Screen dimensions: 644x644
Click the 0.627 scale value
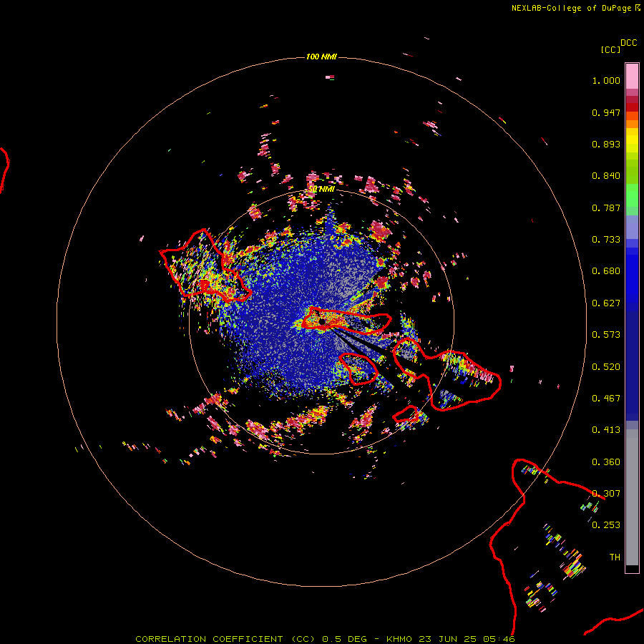(x=606, y=303)
